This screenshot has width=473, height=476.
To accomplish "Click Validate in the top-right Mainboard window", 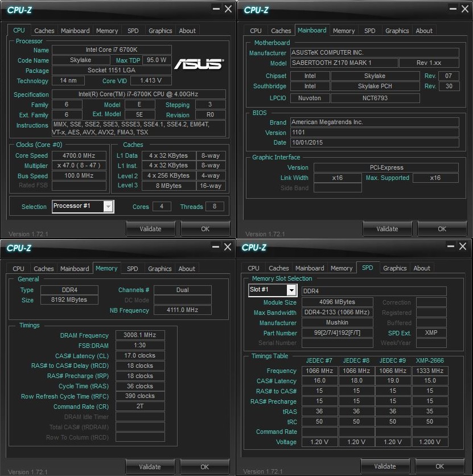I will pyautogui.click(x=387, y=229).
